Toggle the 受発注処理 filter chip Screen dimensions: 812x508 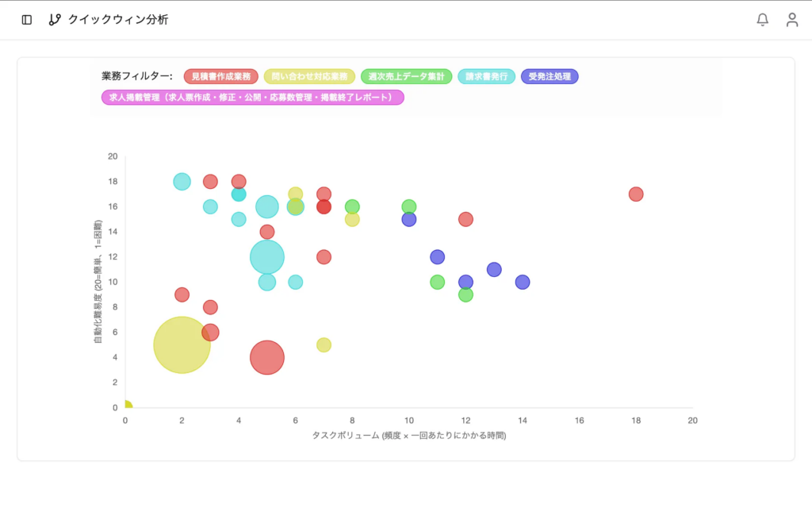tap(550, 77)
